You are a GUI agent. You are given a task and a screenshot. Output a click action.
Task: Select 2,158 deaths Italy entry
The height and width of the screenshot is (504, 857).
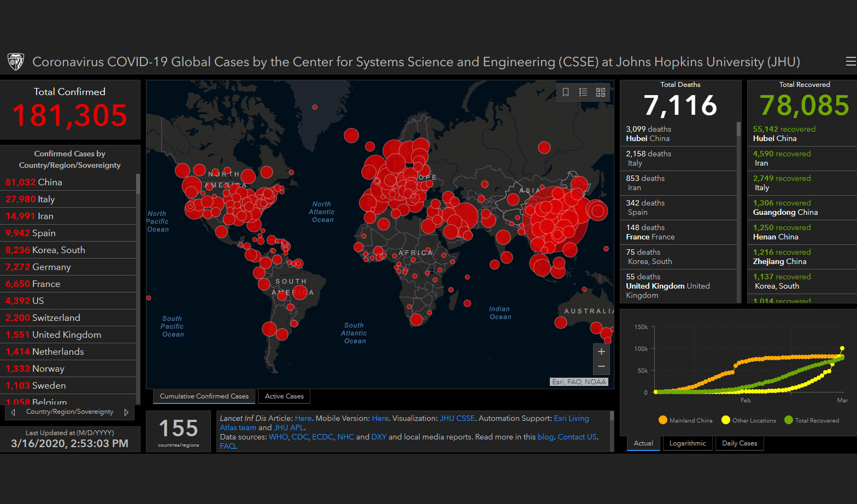pos(678,159)
